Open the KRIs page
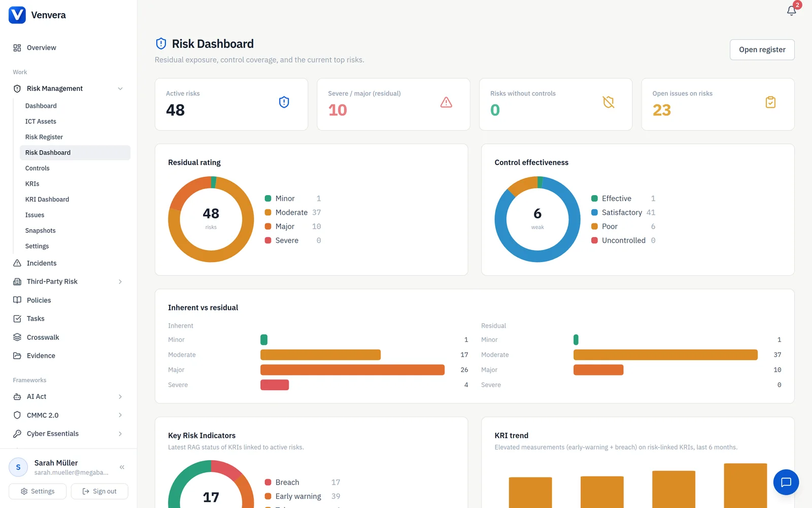The width and height of the screenshot is (812, 508). tap(75, 184)
